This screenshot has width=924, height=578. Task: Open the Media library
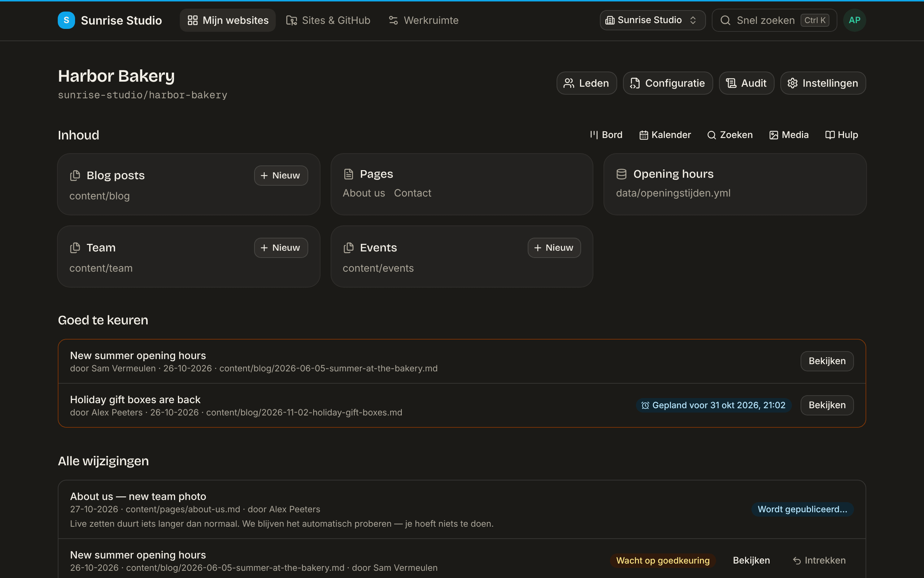[x=788, y=135]
